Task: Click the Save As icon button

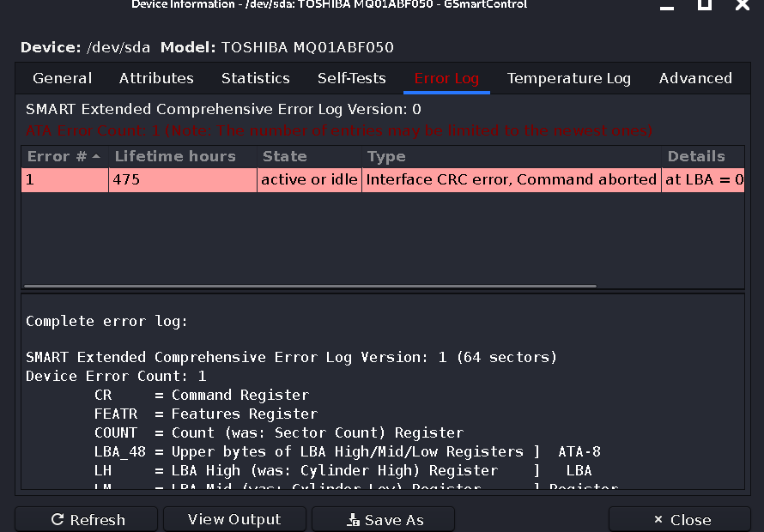Action: (353, 520)
